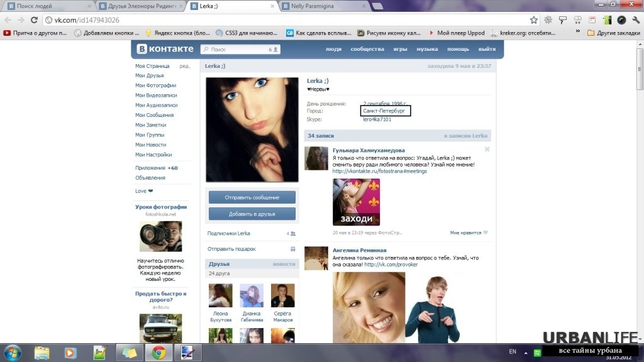Open friend Серёга Макаров's avatar
644x362 pixels.
(282, 295)
